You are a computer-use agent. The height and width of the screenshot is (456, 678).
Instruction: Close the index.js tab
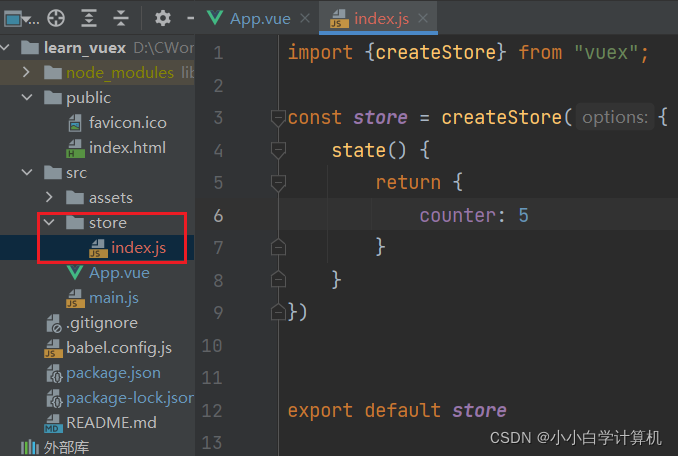point(423,19)
